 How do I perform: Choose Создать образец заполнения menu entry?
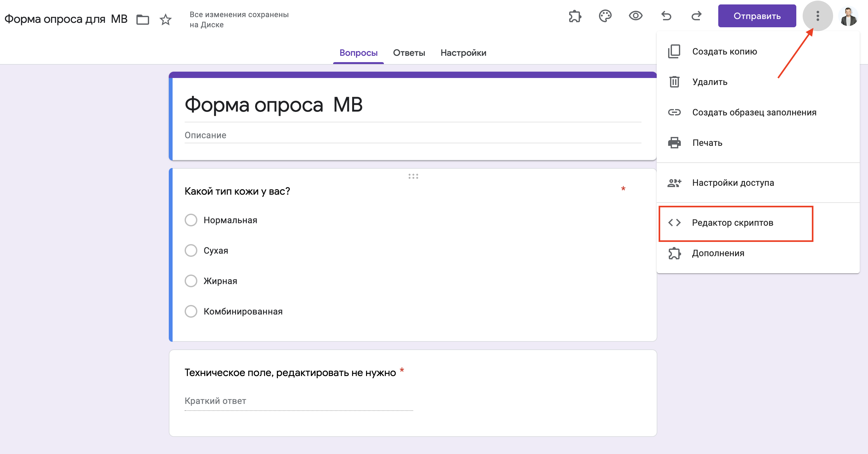click(x=758, y=112)
